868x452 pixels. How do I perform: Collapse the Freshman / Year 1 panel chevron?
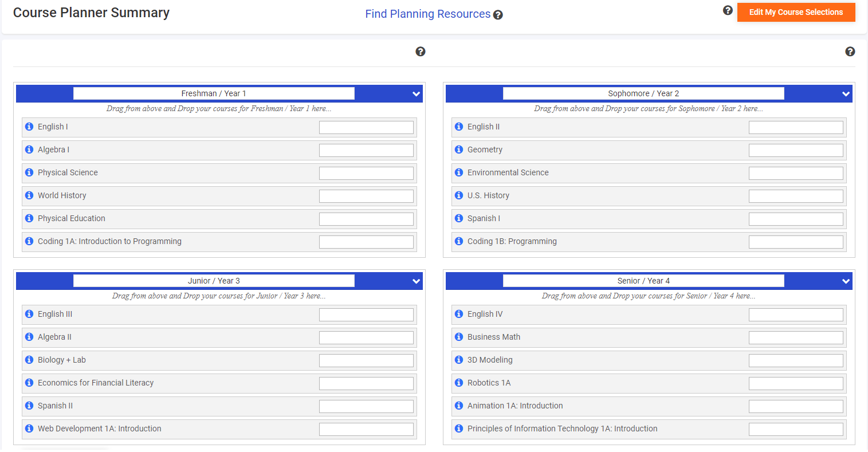click(x=417, y=94)
